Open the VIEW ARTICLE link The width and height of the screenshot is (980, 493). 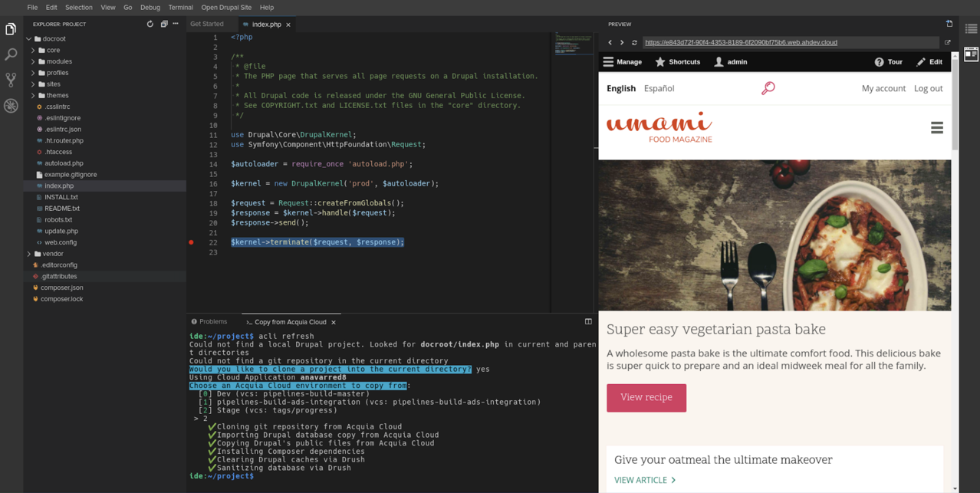[645, 480]
